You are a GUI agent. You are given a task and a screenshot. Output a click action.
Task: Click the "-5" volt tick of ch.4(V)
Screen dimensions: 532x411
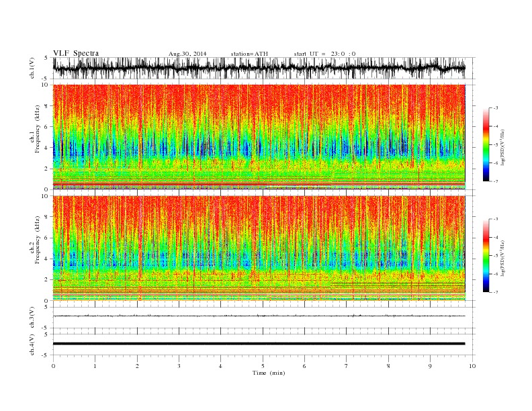point(45,355)
